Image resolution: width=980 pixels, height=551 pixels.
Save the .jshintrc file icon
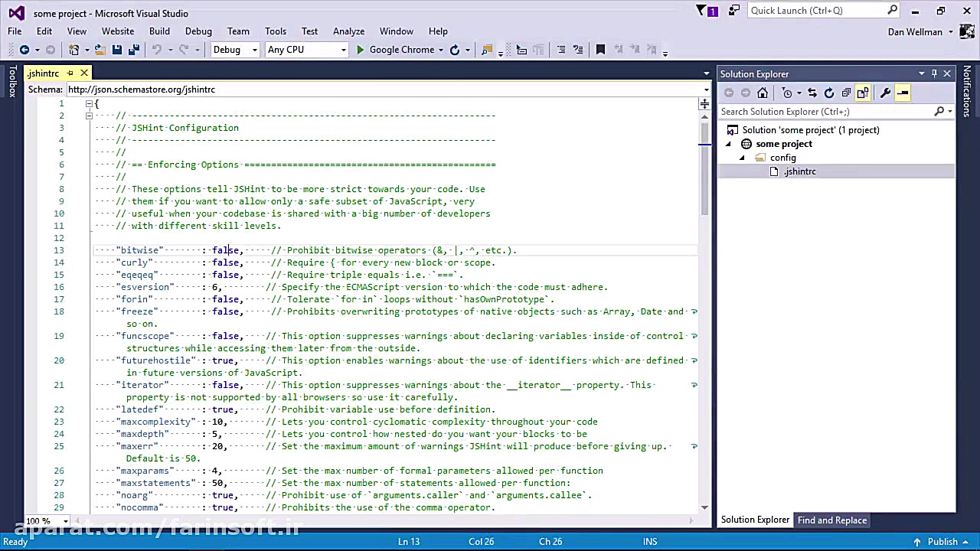(x=117, y=50)
